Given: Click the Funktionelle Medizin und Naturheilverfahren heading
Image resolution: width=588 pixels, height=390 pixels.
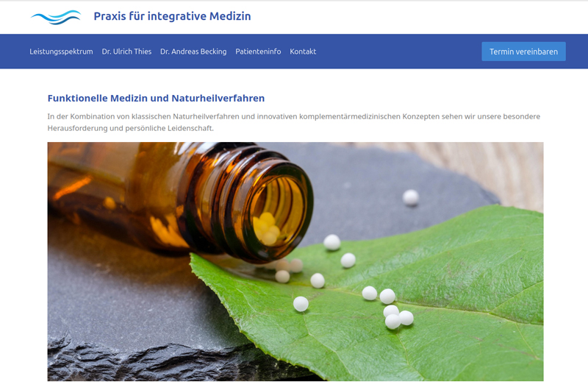Looking at the screenshot, I should (x=156, y=98).
